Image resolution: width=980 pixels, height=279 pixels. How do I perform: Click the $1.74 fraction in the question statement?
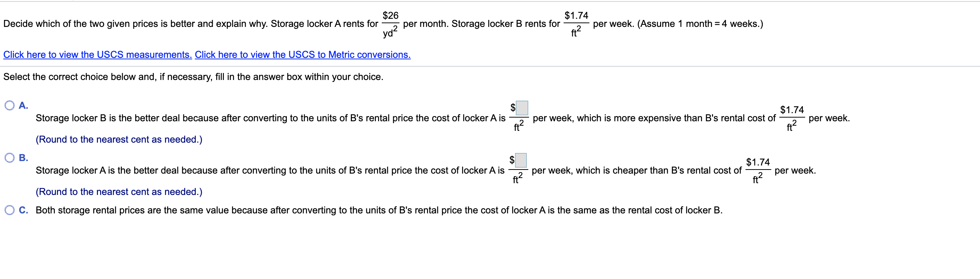[576, 24]
